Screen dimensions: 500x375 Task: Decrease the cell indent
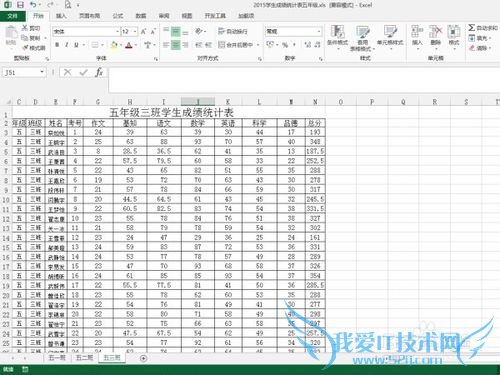tap(199, 45)
